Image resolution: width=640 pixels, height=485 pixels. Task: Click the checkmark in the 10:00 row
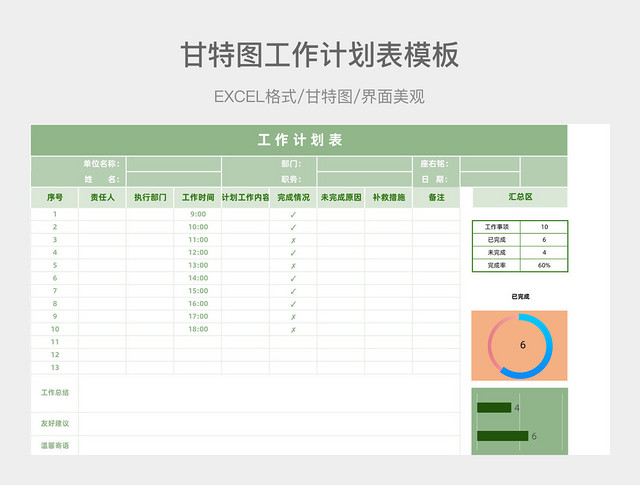coord(293,227)
